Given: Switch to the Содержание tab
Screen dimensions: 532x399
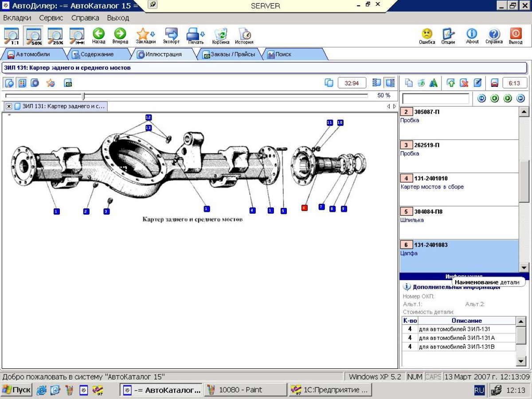Looking at the screenshot, I should tap(96, 54).
